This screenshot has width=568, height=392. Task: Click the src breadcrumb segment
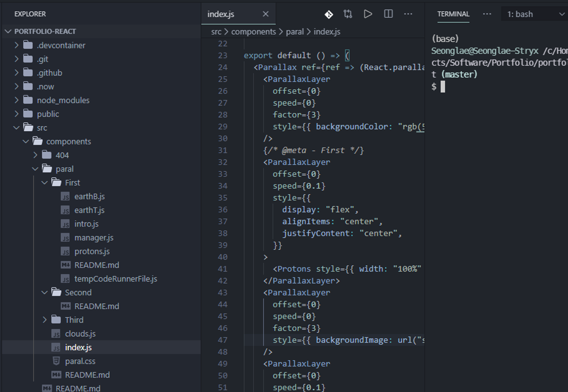click(216, 31)
